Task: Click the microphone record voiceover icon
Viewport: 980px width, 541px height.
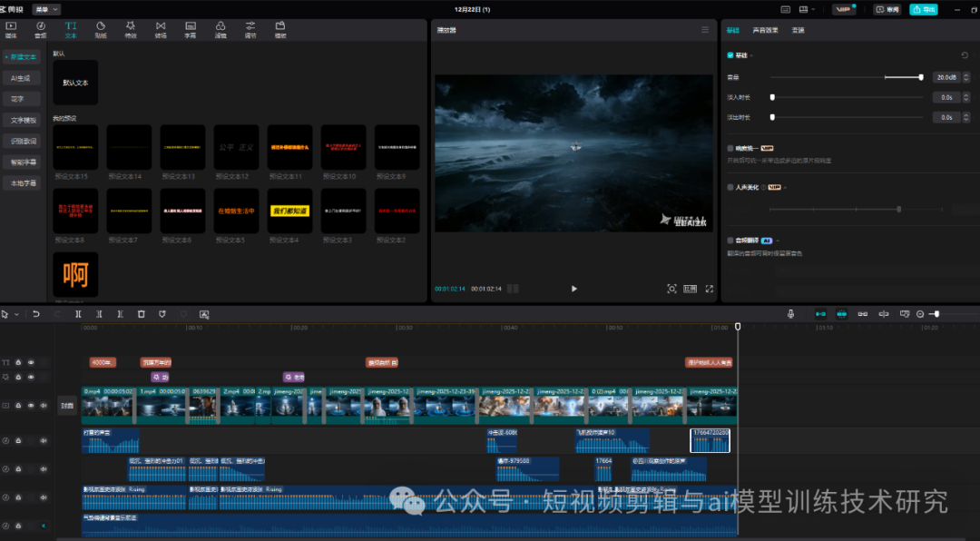Action: 790,314
